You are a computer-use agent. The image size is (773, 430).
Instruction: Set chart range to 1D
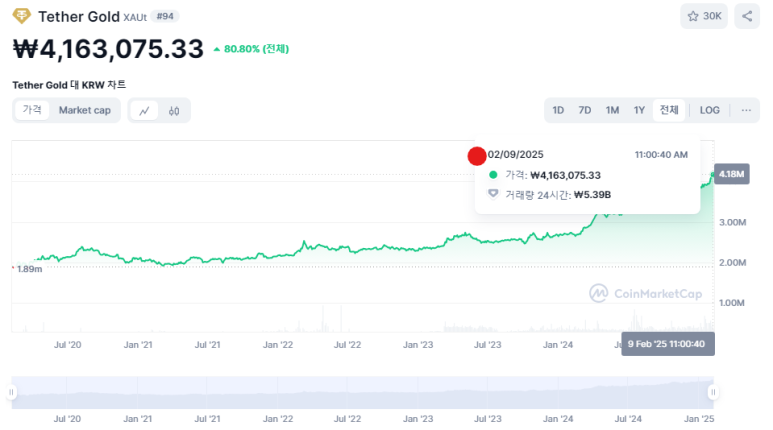click(558, 110)
